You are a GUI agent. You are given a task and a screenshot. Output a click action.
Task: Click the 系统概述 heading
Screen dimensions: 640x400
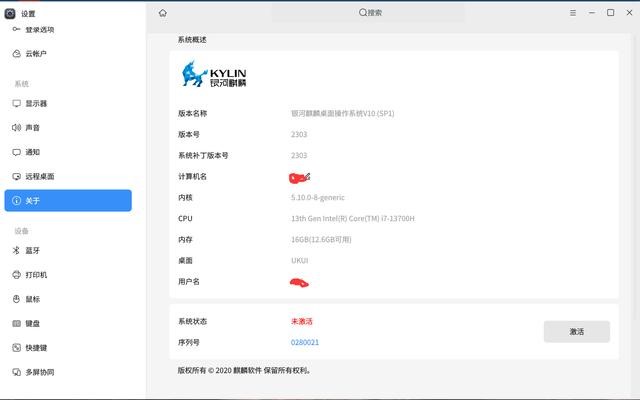pyautogui.click(x=192, y=40)
